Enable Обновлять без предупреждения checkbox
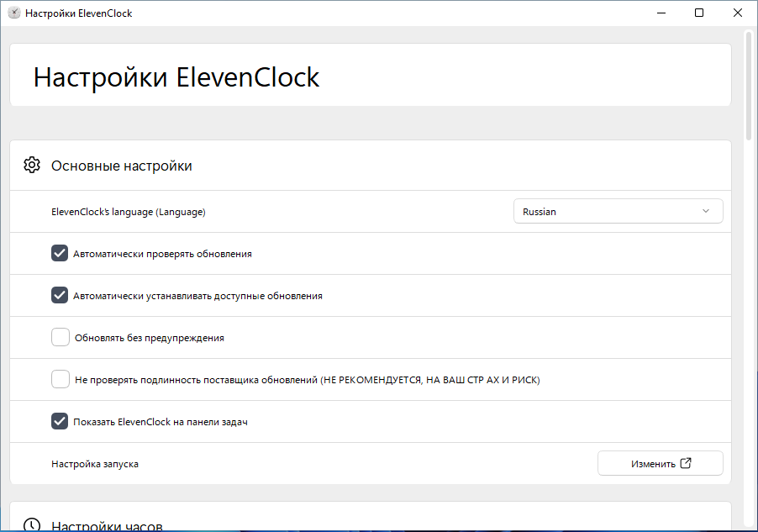This screenshot has width=758, height=532. click(61, 337)
